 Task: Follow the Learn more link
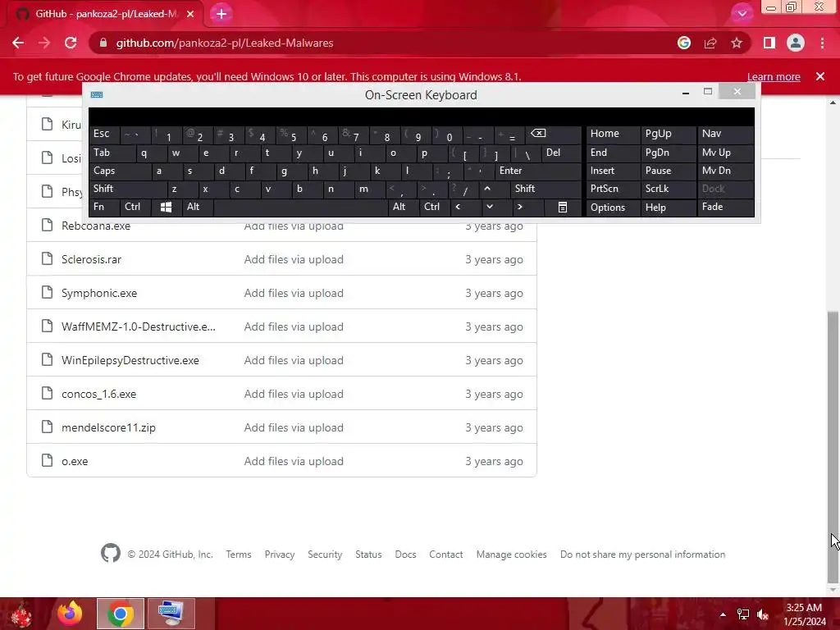774,76
